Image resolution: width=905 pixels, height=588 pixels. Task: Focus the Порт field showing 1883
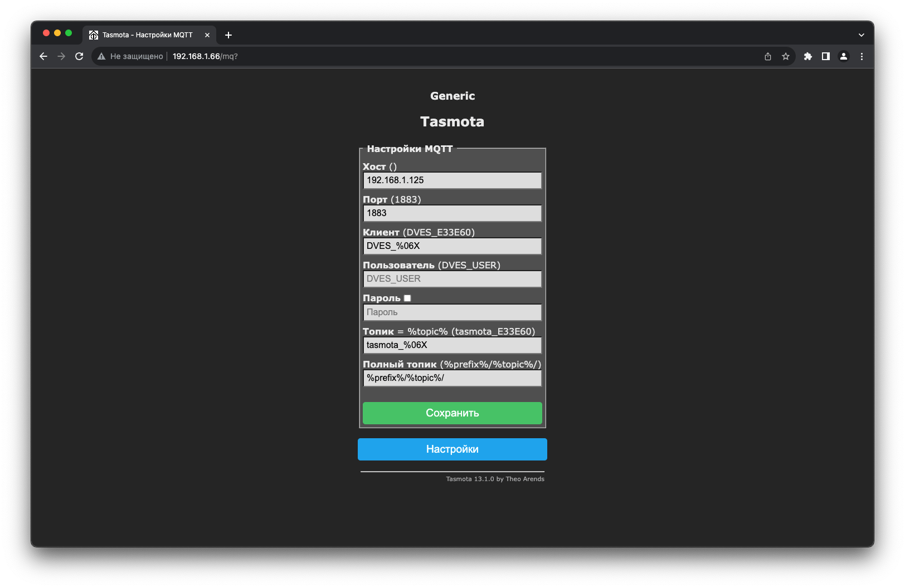pos(452,213)
